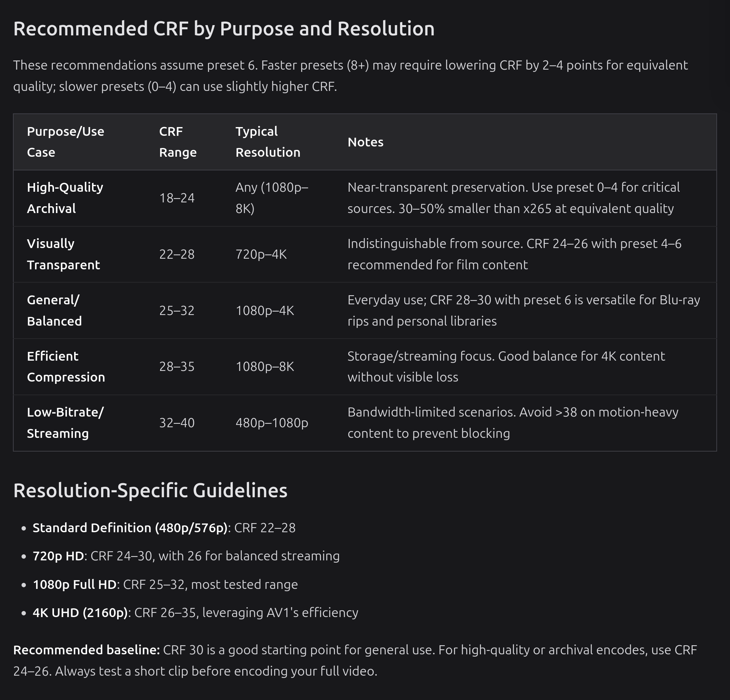
Task: Click the '32–40' CRF range cell
Action: (177, 423)
